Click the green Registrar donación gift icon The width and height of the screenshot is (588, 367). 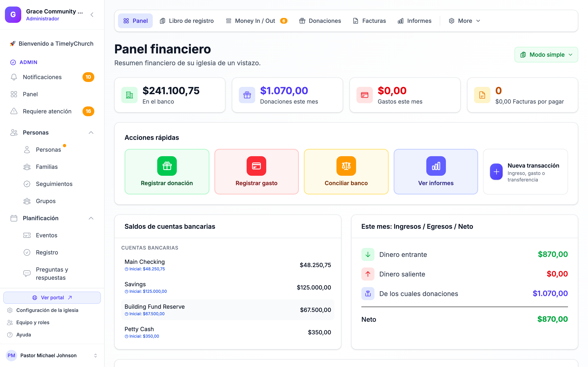pos(167,166)
